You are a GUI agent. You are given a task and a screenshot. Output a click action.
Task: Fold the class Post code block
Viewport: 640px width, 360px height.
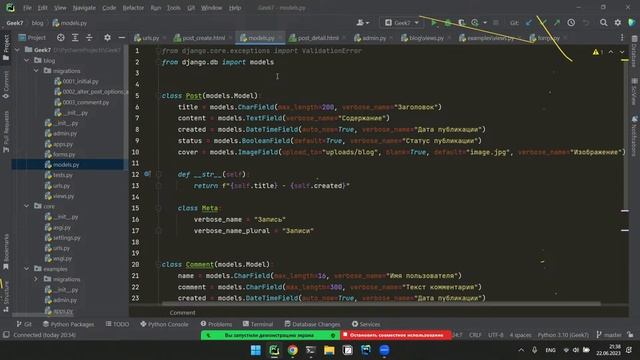(158, 96)
